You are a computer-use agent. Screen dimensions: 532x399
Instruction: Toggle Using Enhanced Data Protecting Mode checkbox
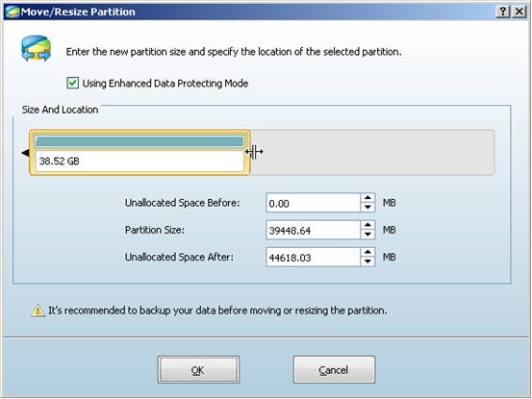72,83
